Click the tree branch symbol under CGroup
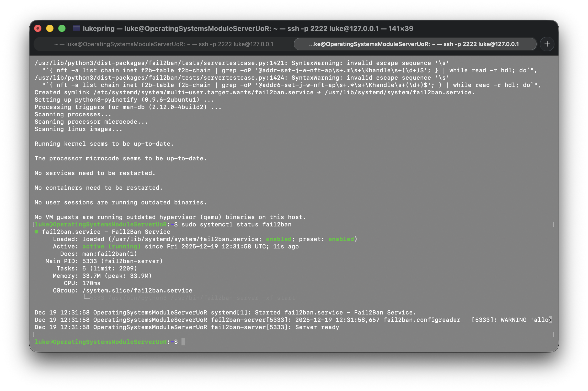The height and width of the screenshot is (391, 588). [x=86, y=297]
